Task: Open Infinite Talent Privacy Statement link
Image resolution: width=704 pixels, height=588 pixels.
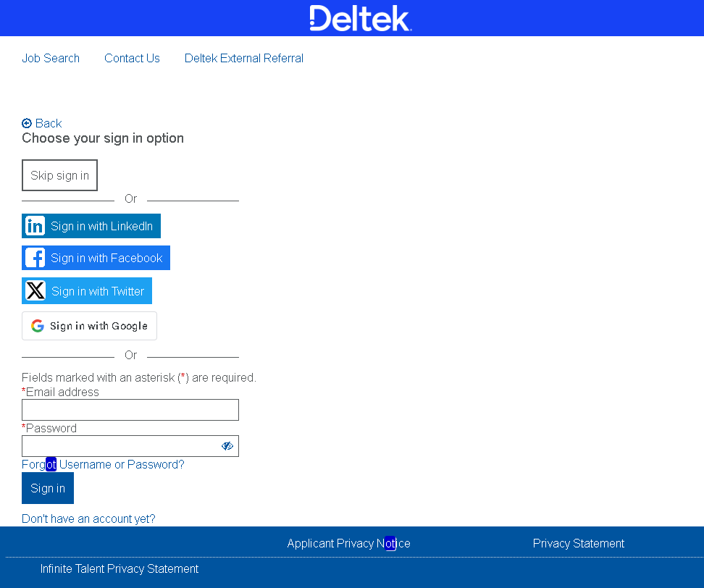Action: click(x=120, y=568)
